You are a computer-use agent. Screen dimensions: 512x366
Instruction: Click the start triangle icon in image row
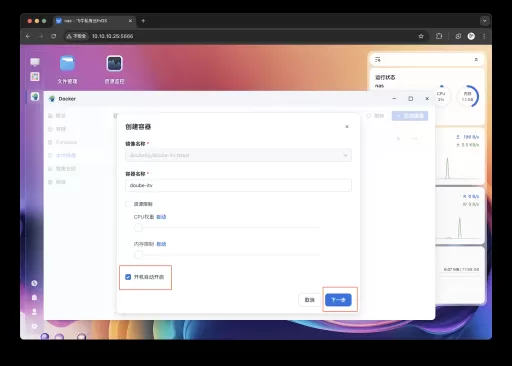[x=398, y=138]
